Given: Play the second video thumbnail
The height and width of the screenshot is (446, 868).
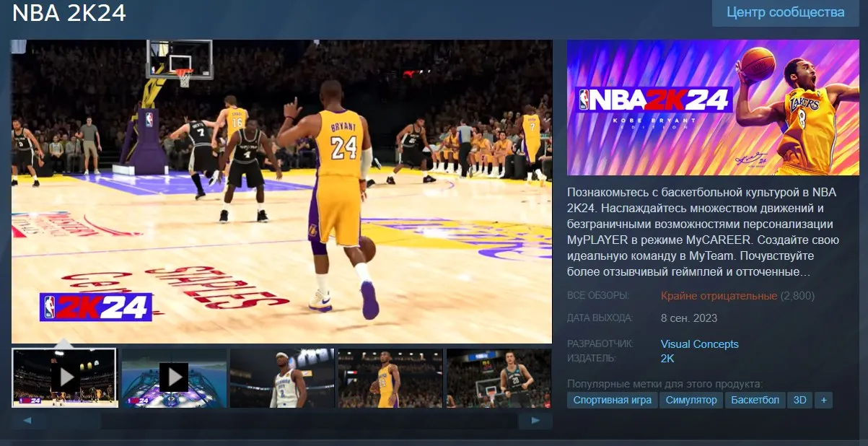Looking at the screenshot, I should coord(174,377).
